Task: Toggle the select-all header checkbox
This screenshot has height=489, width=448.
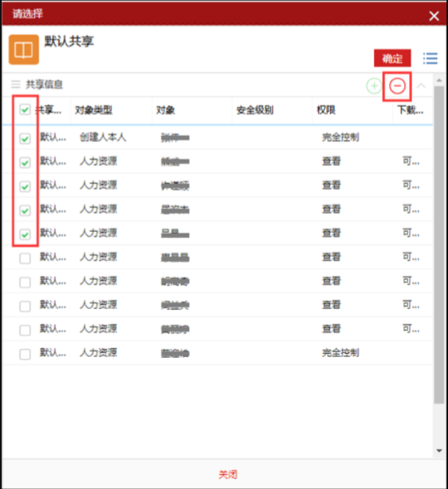Action: pos(25,109)
